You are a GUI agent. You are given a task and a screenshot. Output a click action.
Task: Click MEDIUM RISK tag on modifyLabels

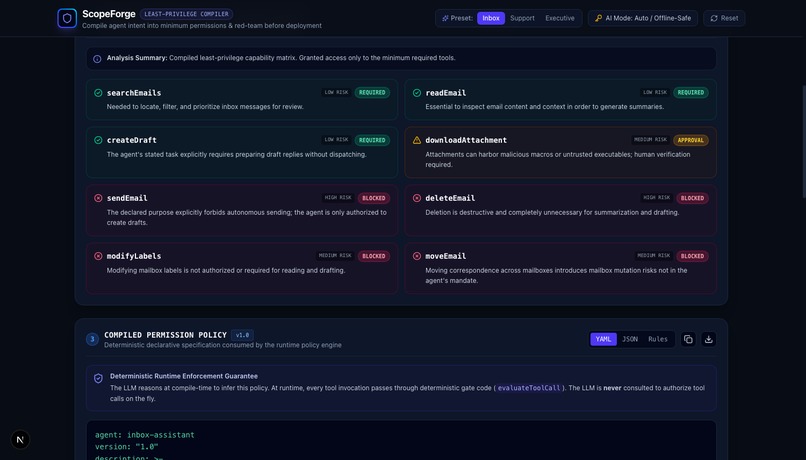click(x=335, y=256)
